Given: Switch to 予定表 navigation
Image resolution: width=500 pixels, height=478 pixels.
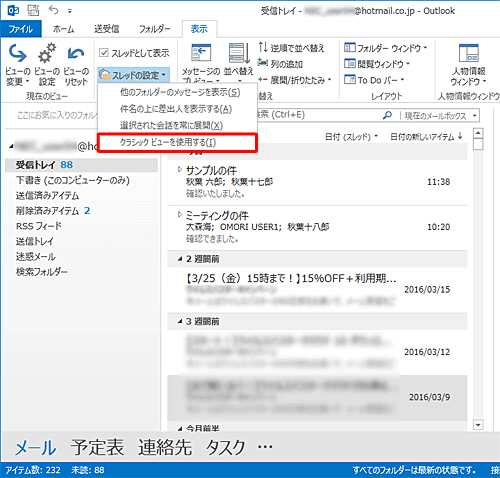Looking at the screenshot, I should 97,447.
